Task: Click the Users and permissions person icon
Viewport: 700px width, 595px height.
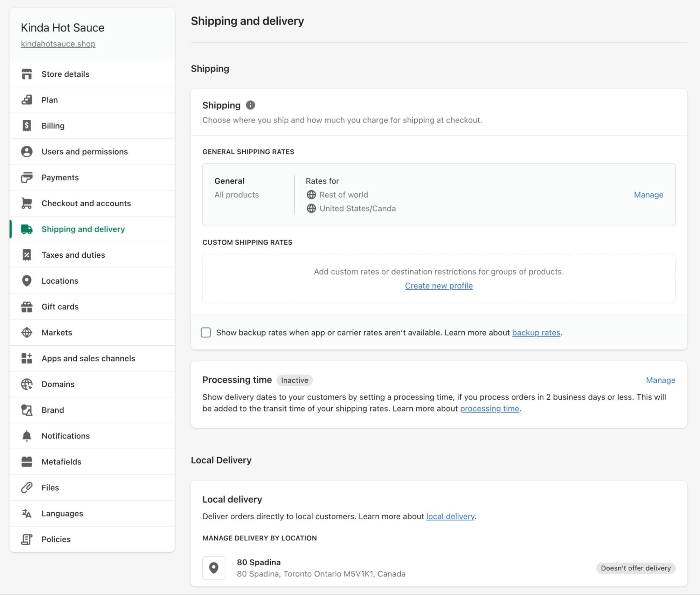Action: tap(27, 151)
